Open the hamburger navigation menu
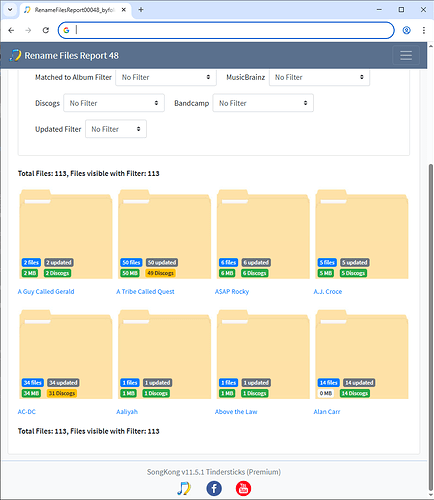 coord(406,55)
